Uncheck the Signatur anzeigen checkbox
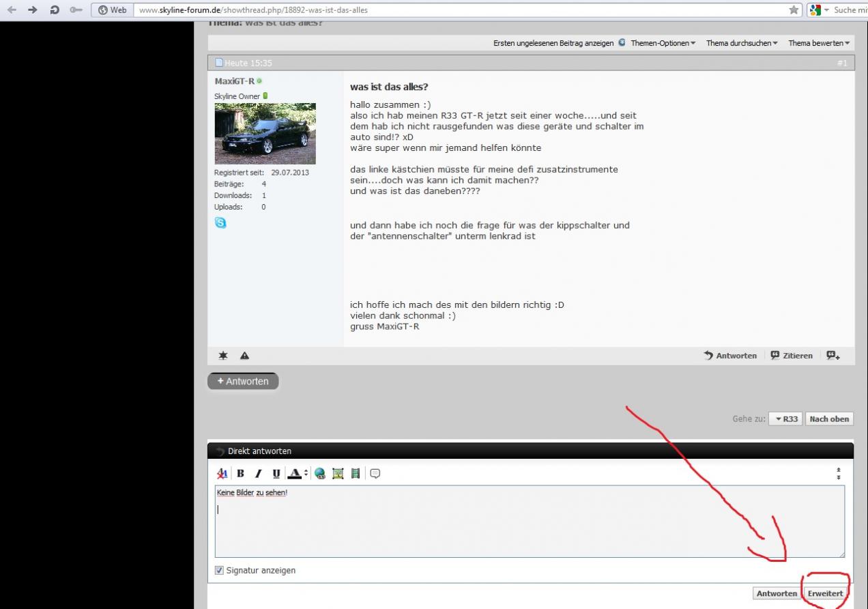Screen dimensions: 868x609 220,571
